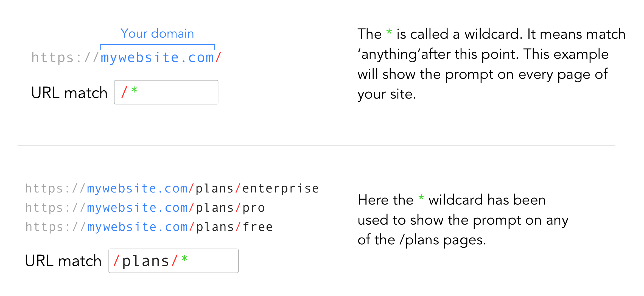Click the red slash in the first URL field

pyautogui.click(x=124, y=92)
